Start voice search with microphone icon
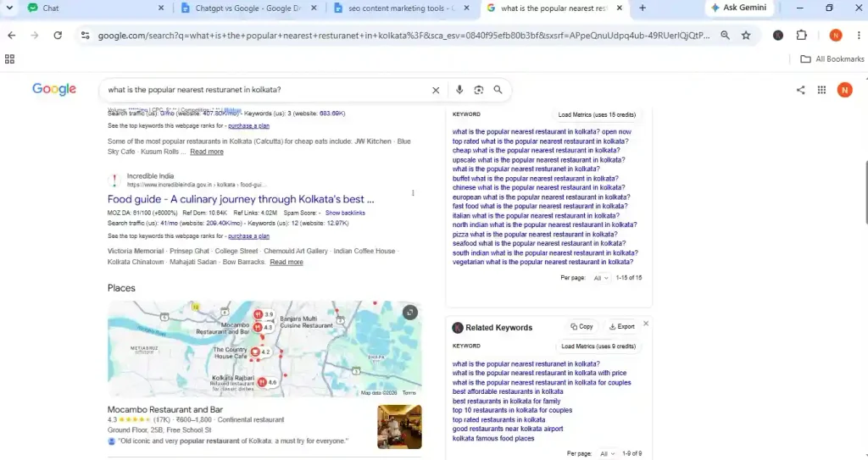This screenshot has height=460, width=868. click(459, 90)
